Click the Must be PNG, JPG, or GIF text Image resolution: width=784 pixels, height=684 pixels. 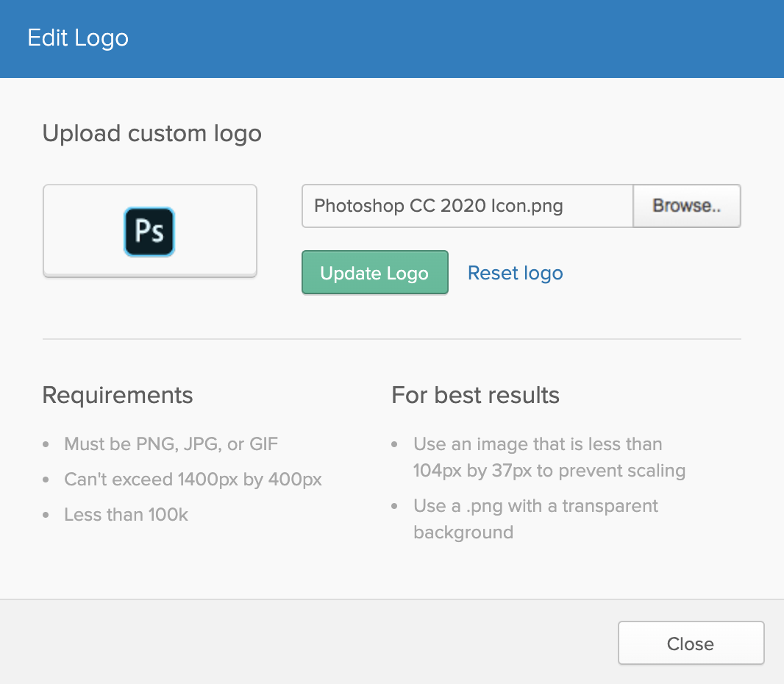[171, 444]
